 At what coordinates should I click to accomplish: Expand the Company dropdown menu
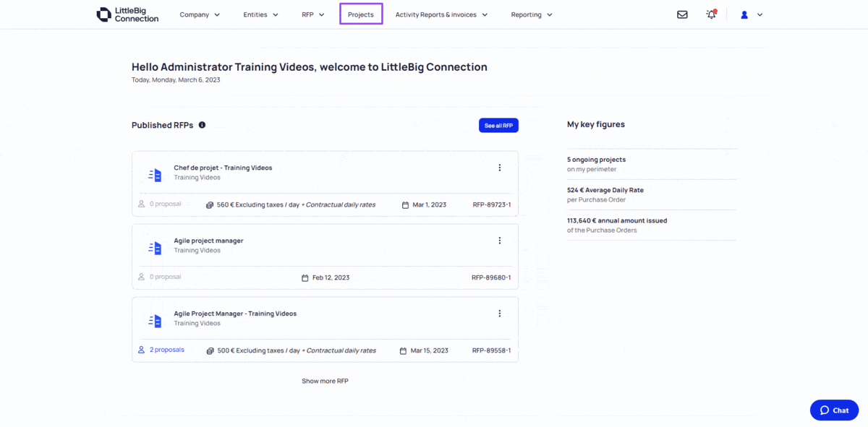pos(200,14)
